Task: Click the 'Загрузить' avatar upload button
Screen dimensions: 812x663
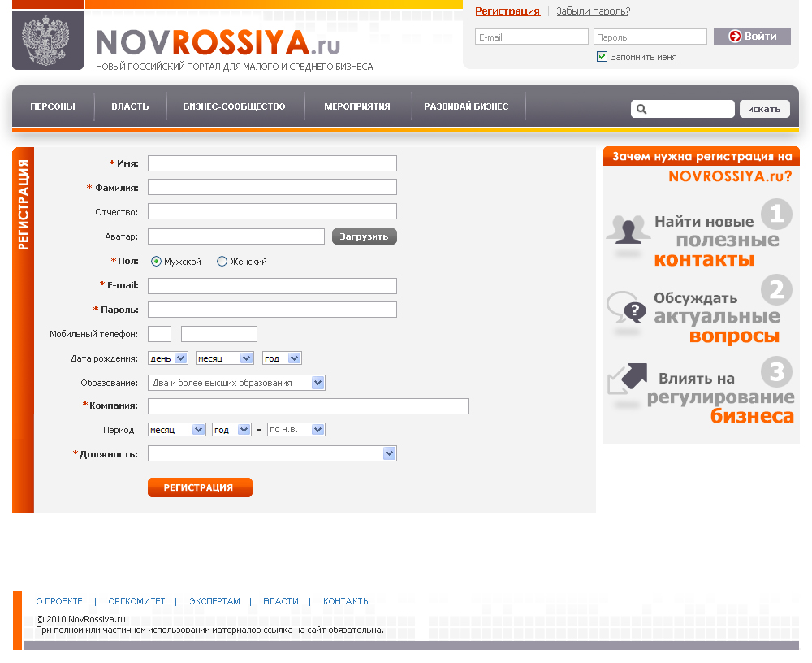Action: click(x=364, y=236)
